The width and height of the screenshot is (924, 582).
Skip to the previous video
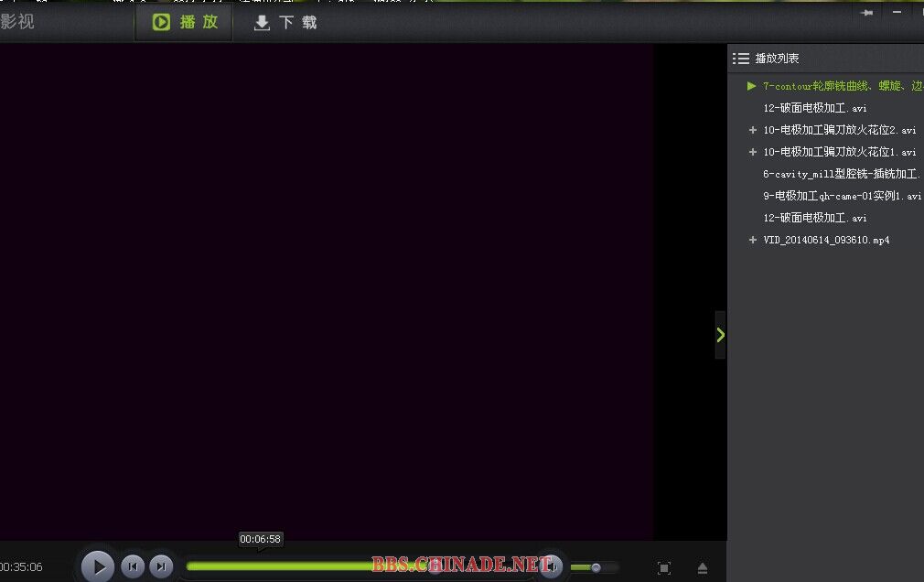pos(133,566)
